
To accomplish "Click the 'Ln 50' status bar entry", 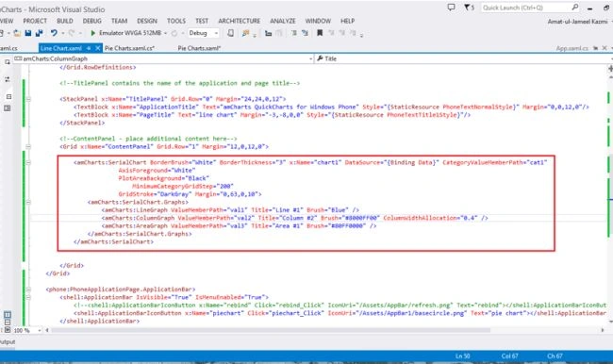I will [462, 356].
